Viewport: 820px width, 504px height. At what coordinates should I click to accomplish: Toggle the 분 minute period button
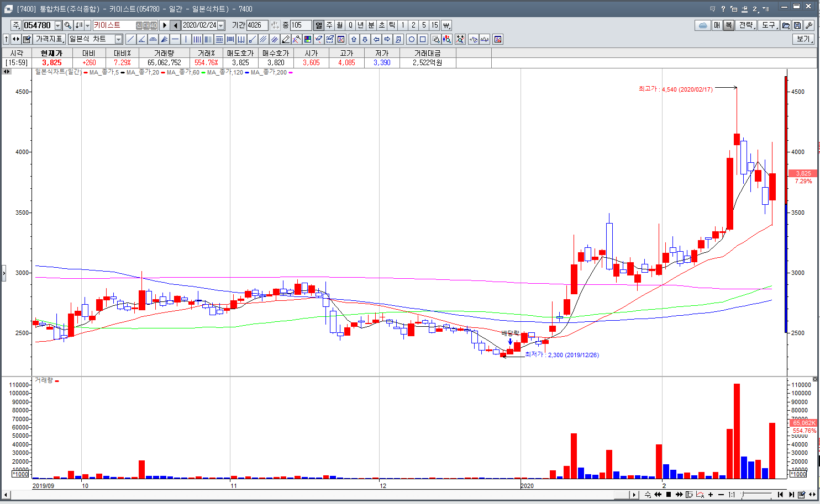(371, 25)
